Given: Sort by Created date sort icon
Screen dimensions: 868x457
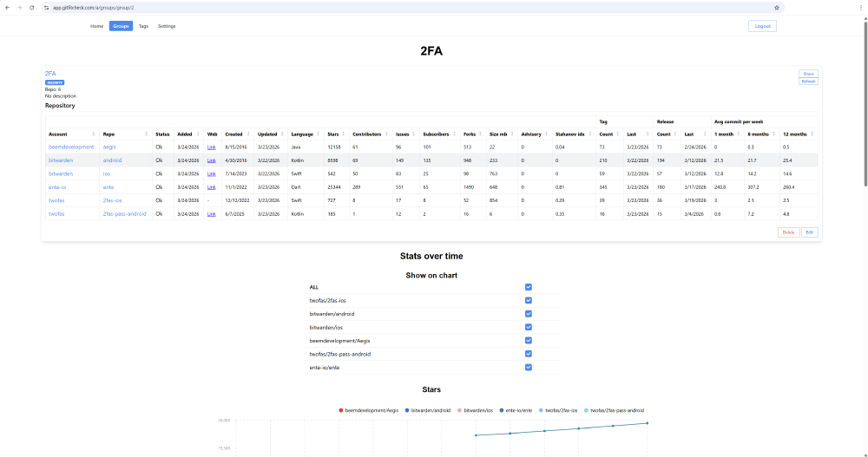Looking at the screenshot, I should 248,134.
